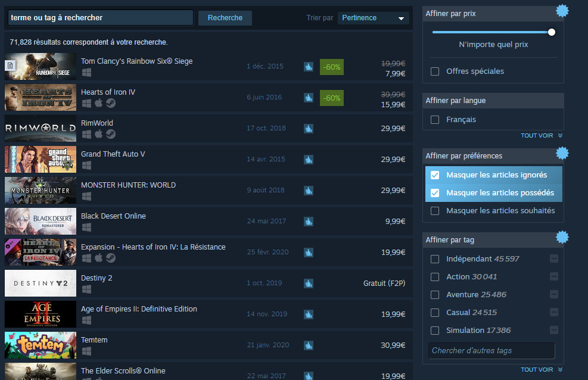Viewport: 588px width, 380px height.
Task: Click the Windows platform icon under RimWorld
Action: tap(86, 133)
